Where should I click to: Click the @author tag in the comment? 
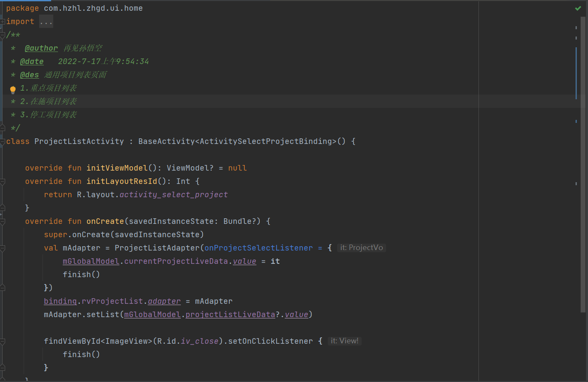coord(41,48)
